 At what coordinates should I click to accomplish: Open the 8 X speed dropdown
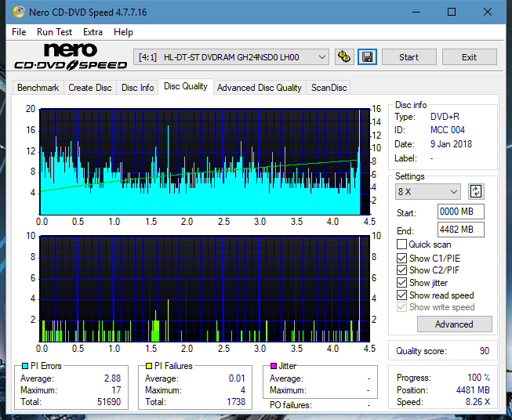coord(428,191)
